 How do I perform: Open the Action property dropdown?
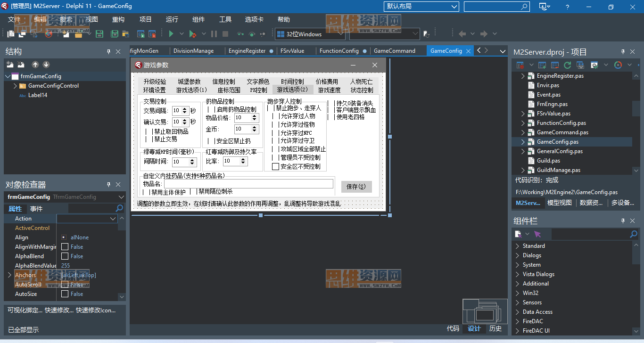113,219
